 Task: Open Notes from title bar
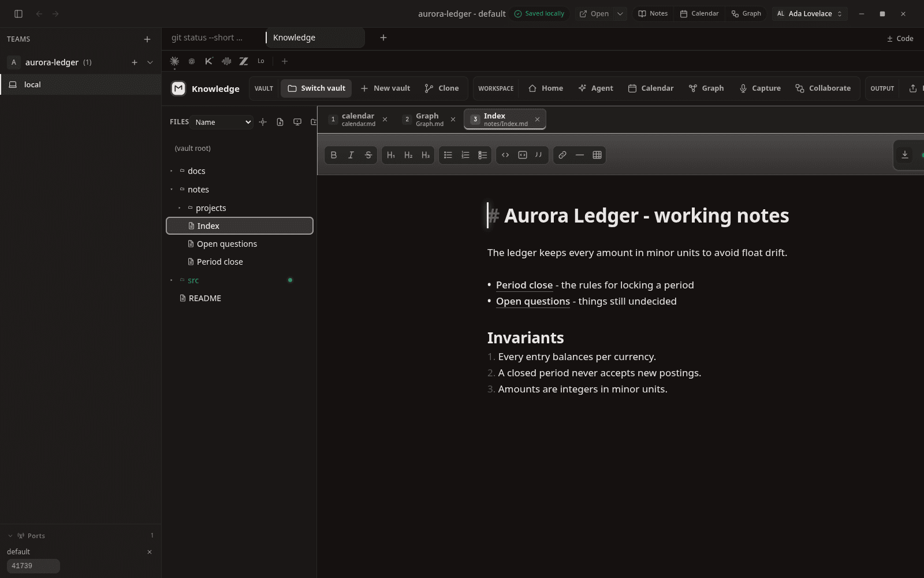[x=653, y=14]
